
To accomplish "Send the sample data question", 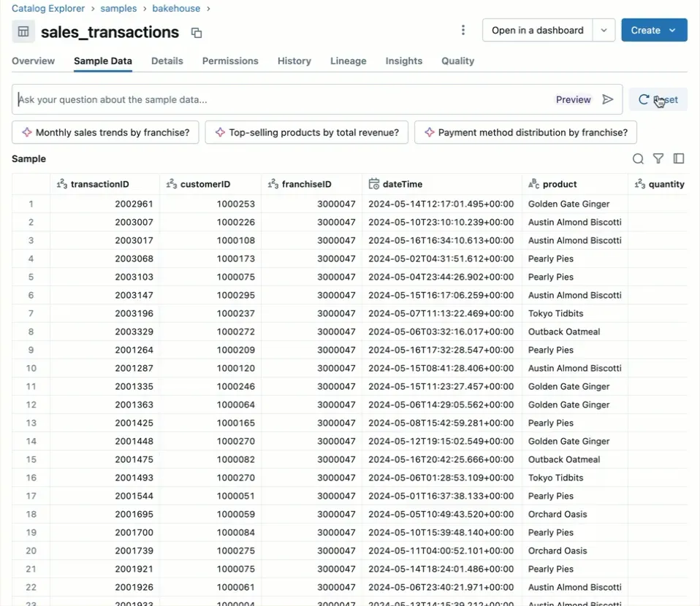I will coord(608,99).
